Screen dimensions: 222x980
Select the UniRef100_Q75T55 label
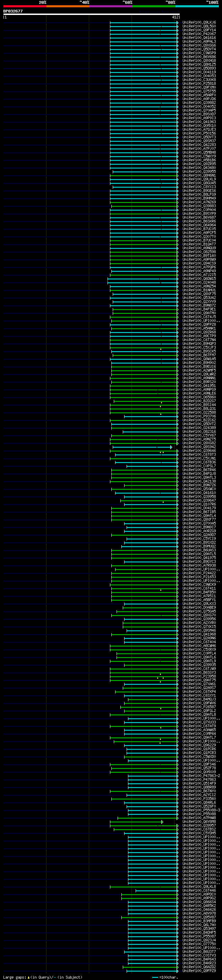point(199,91)
